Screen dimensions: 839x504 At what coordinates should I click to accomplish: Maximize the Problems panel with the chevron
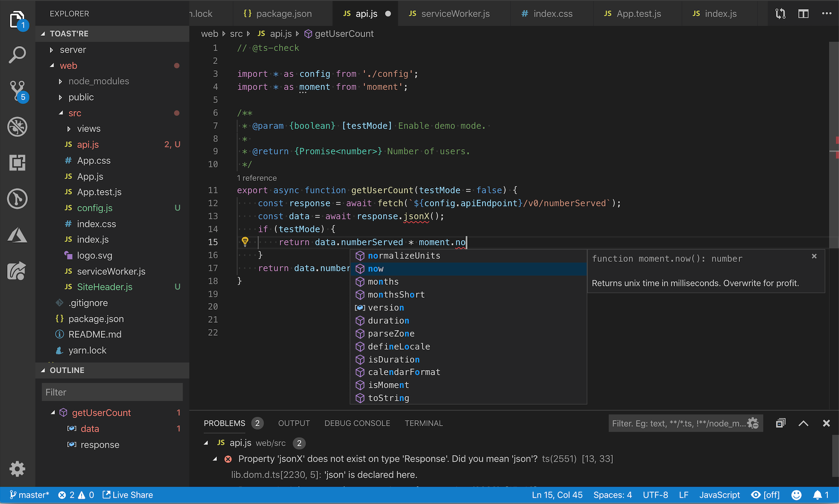(x=803, y=423)
